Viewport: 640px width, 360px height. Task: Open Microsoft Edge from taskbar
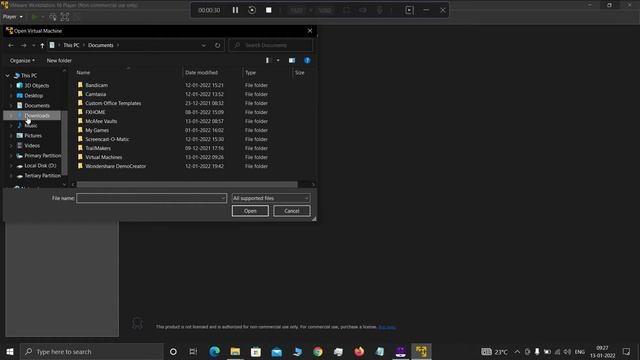pos(214,351)
